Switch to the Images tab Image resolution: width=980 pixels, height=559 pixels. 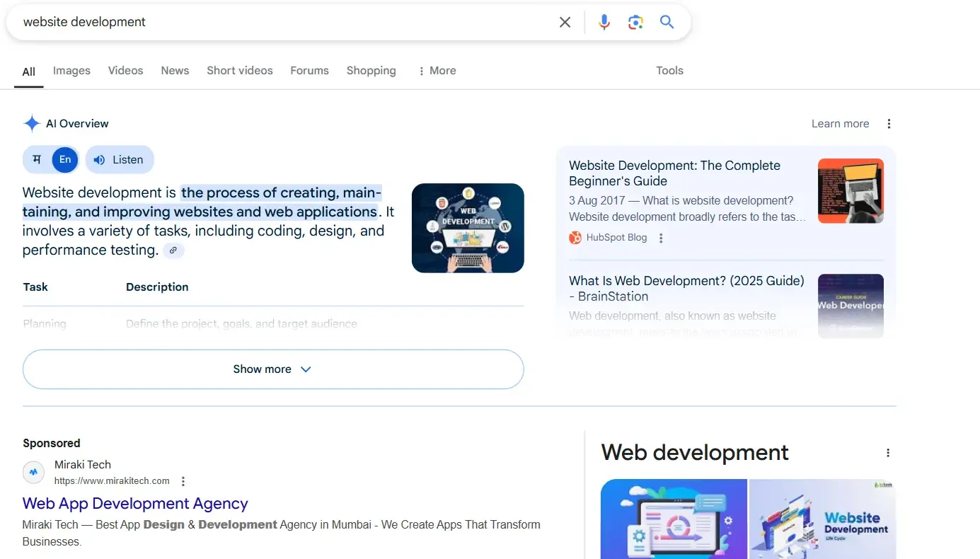pyautogui.click(x=71, y=70)
